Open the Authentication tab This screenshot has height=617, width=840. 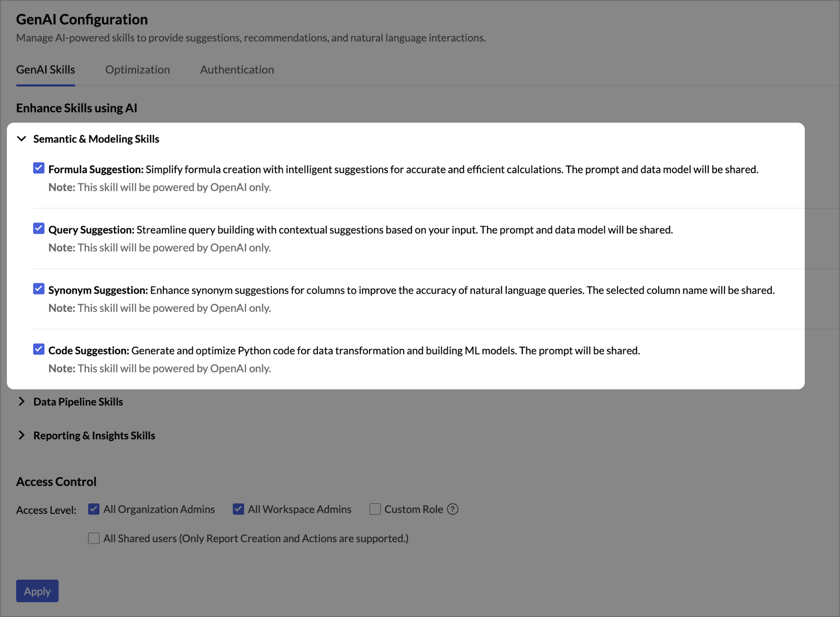click(237, 70)
